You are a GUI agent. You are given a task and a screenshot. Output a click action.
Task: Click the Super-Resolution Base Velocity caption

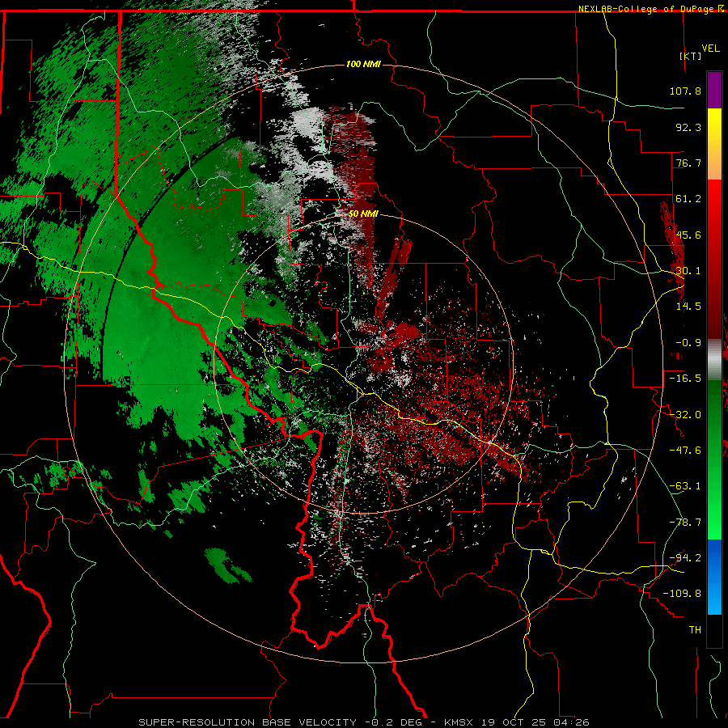click(364, 722)
